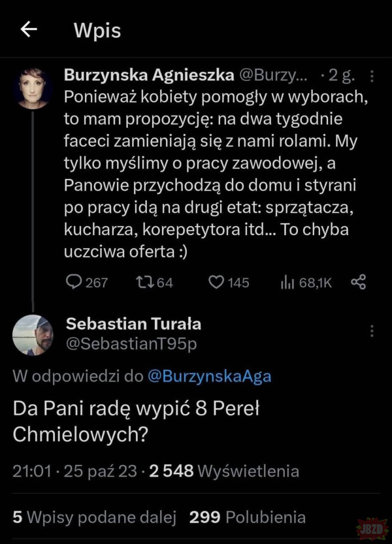The height and width of the screenshot is (544, 392).
Task: Tap the Wpis header title
Action: click(x=97, y=31)
